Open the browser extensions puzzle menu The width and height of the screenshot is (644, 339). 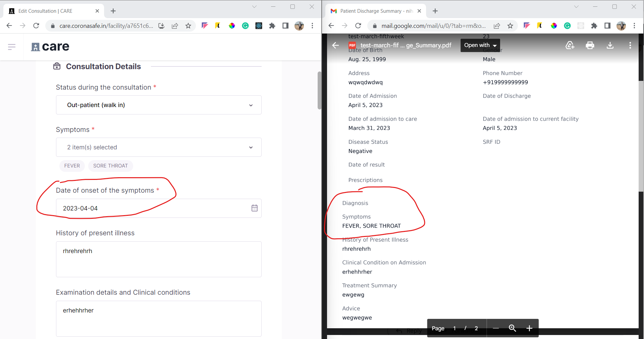point(272,26)
